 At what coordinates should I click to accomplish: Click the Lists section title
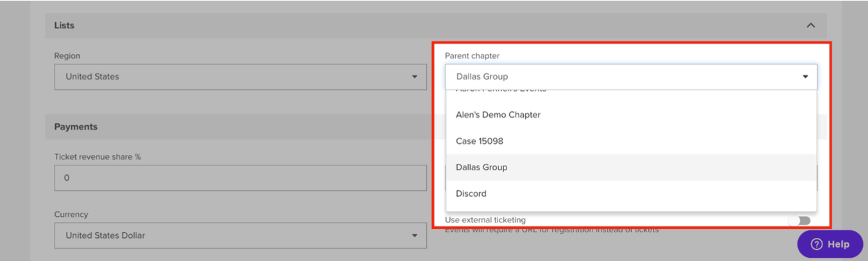point(64,26)
